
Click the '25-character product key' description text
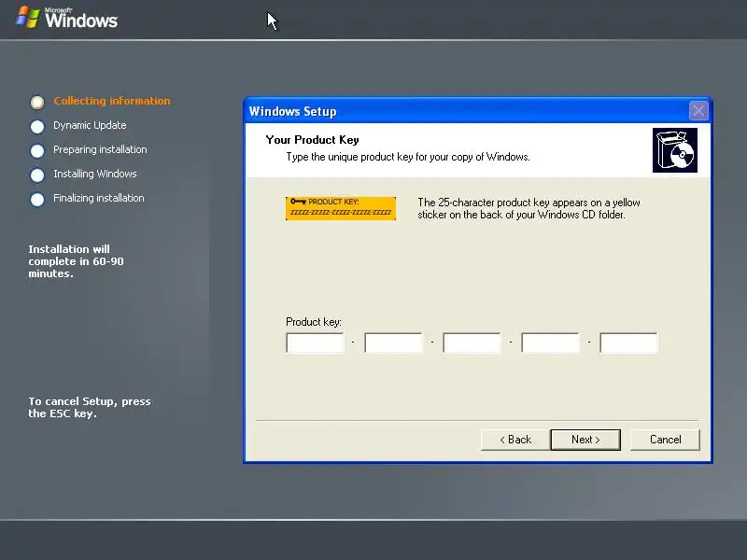[x=529, y=208]
